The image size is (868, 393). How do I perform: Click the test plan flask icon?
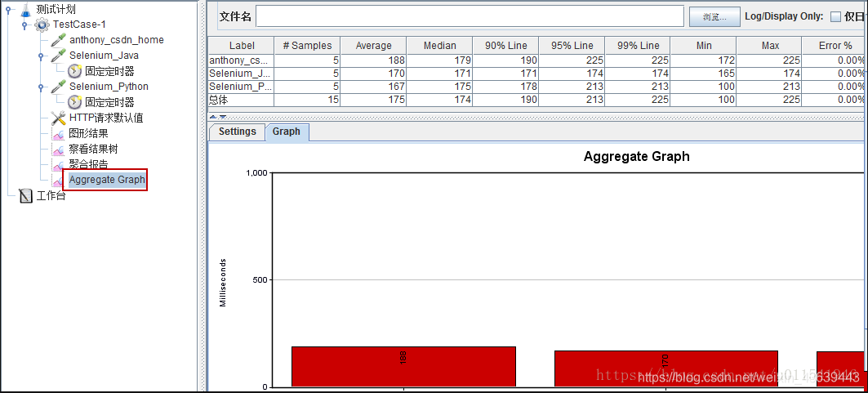[25, 10]
